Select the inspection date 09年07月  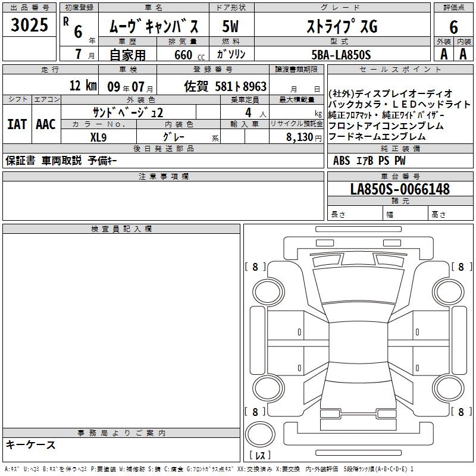tap(130, 87)
